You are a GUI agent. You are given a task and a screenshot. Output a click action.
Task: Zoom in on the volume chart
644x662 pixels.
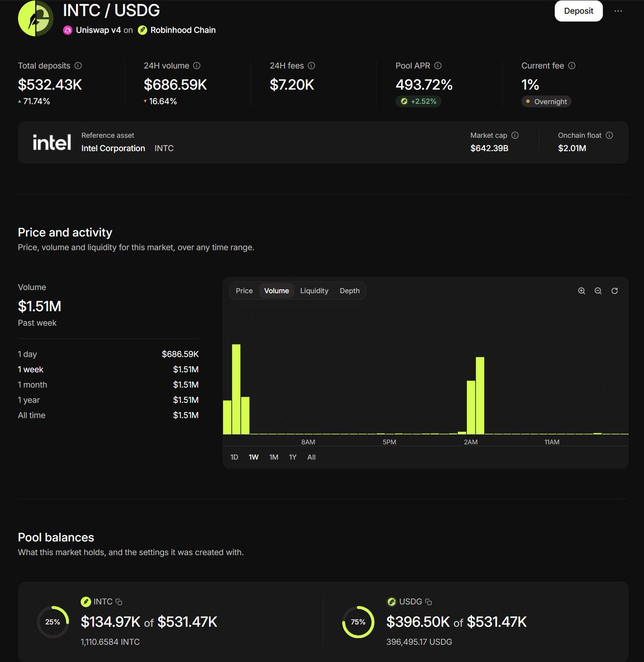pos(582,291)
